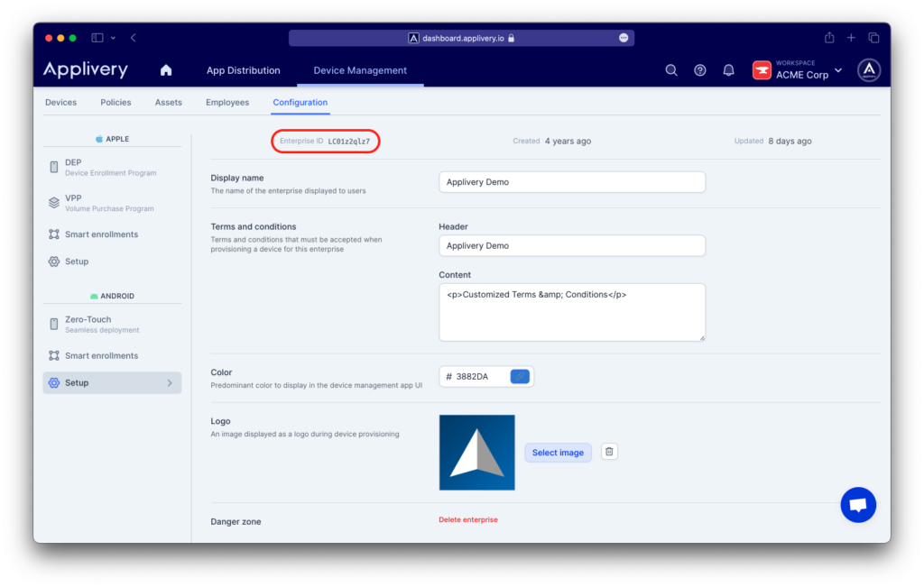Open Apple Setup in sidebar
The width and height of the screenshot is (924, 587).
[112, 261]
